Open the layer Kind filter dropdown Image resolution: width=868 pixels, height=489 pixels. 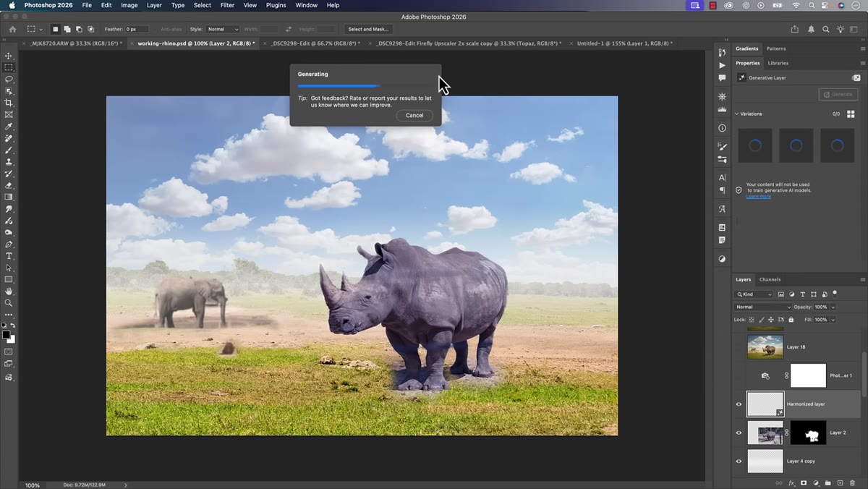click(x=754, y=294)
